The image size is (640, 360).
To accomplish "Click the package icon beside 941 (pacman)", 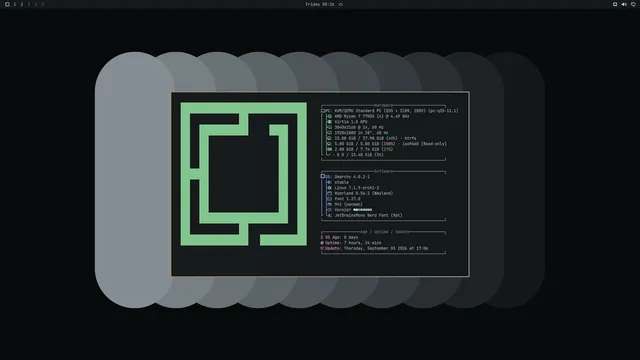I will (329, 204).
